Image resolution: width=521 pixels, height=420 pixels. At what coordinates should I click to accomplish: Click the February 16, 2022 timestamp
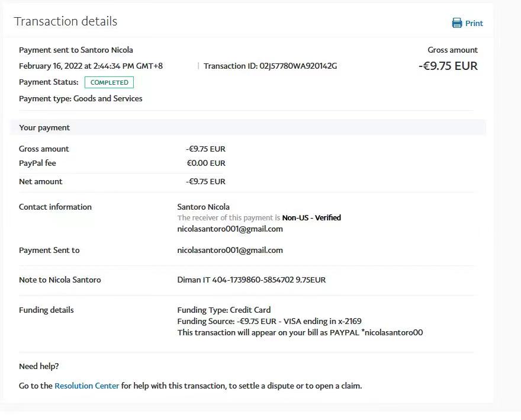(91, 66)
